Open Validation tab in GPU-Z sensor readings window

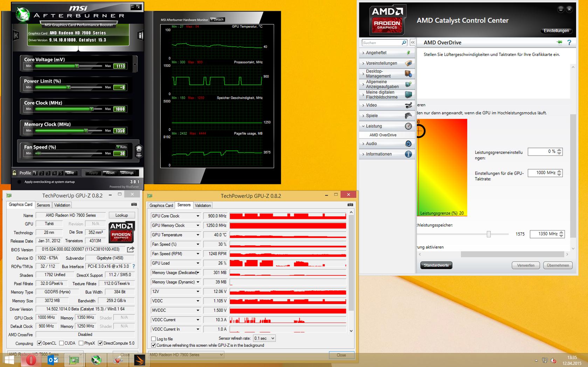[x=203, y=205]
